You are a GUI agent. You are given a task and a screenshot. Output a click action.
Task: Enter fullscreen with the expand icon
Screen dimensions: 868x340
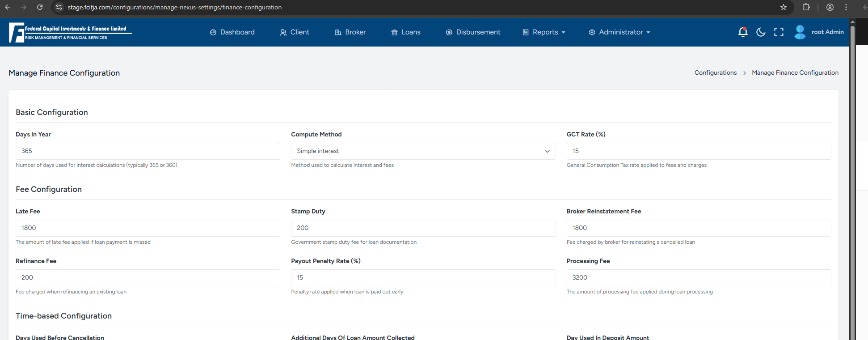(779, 32)
